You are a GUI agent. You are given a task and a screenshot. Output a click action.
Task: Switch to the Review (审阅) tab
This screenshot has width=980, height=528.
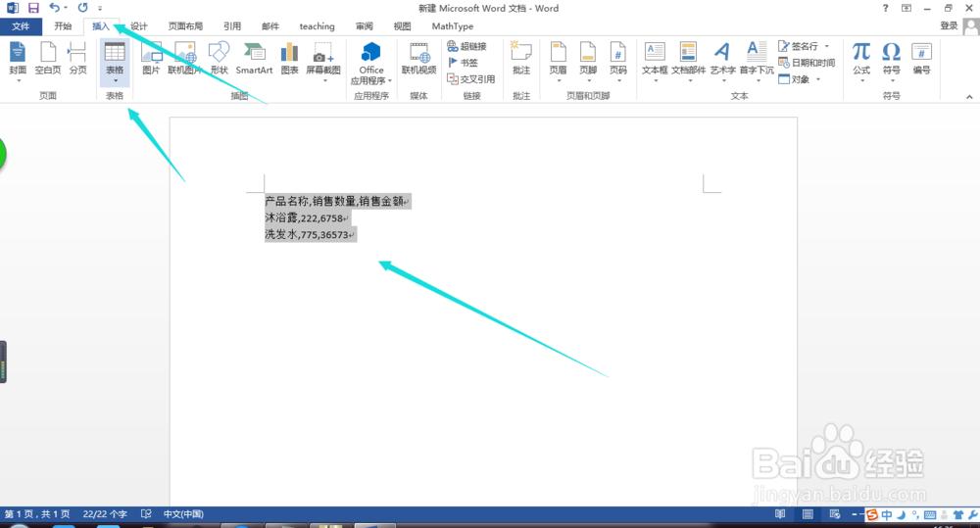click(x=365, y=26)
